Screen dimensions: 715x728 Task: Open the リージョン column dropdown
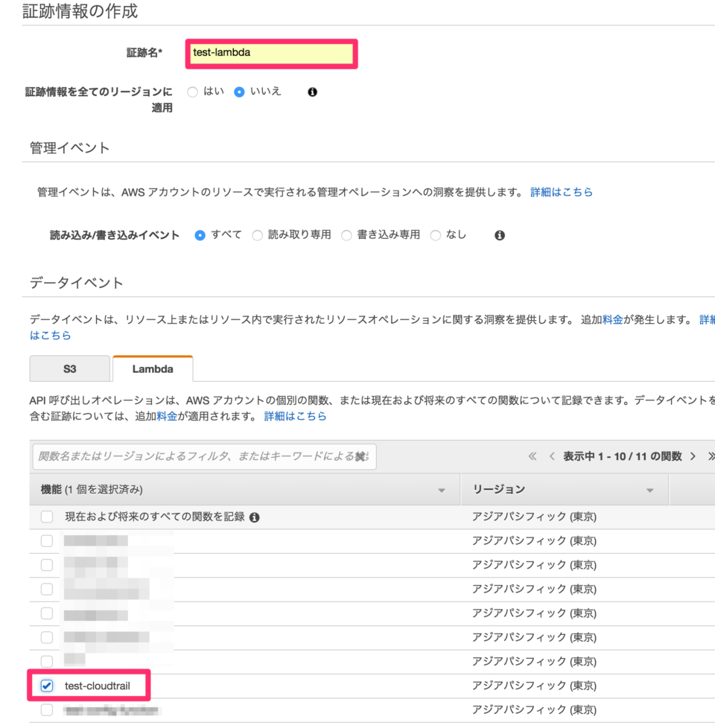(650, 489)
